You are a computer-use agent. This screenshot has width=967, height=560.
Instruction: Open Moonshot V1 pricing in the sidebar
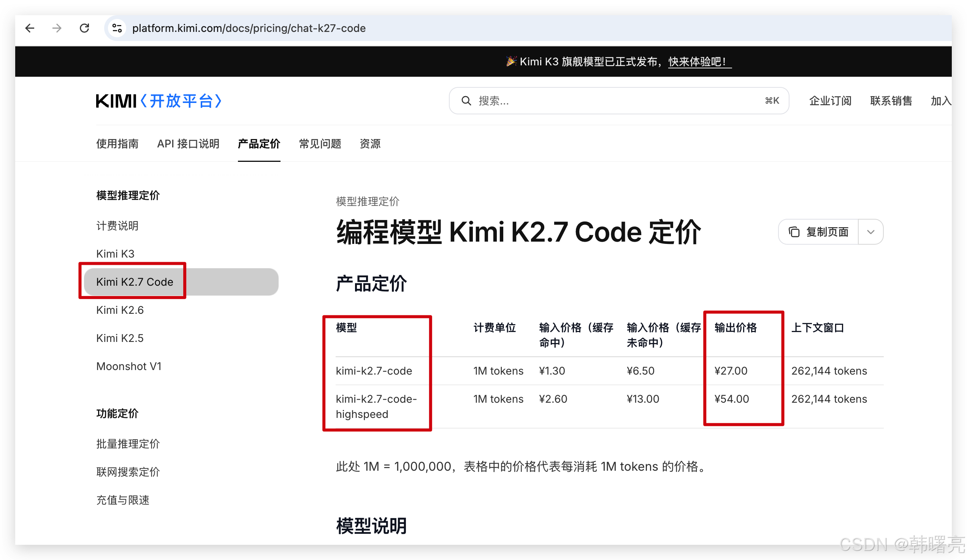click(x=128, y=366)
